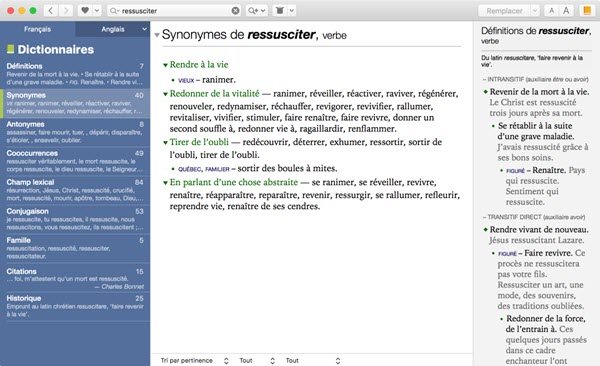Viewport: 600px width, 366px height.
Task: Click the Rendre à la vie heading
Action: tap(199, 64)
